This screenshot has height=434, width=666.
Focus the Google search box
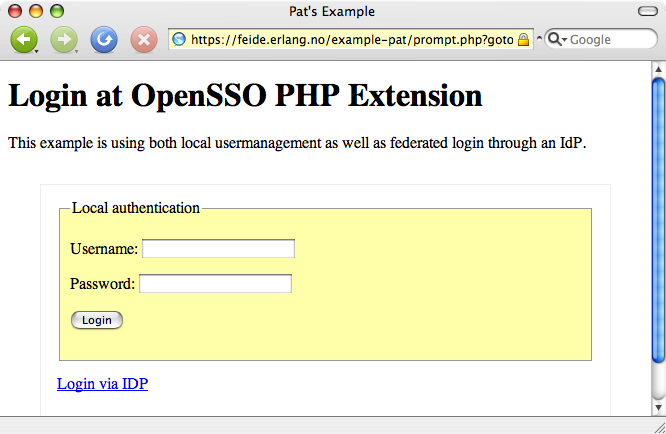[601, 39]
